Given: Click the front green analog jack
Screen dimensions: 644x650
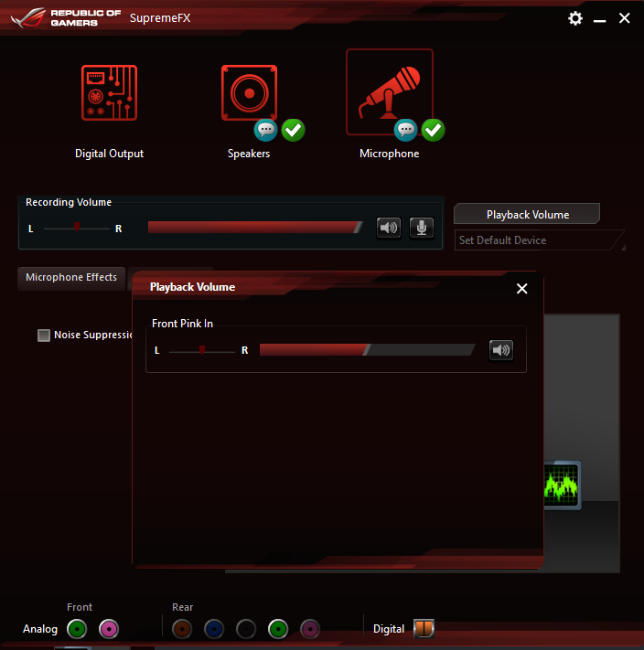Looking at the screenshot, I should (78, 629).
